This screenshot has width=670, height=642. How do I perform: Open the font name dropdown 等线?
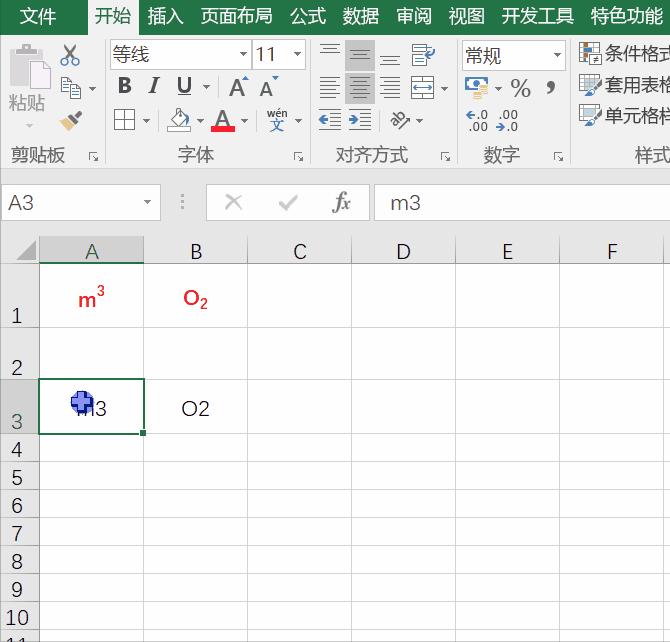tap(243, 54)
